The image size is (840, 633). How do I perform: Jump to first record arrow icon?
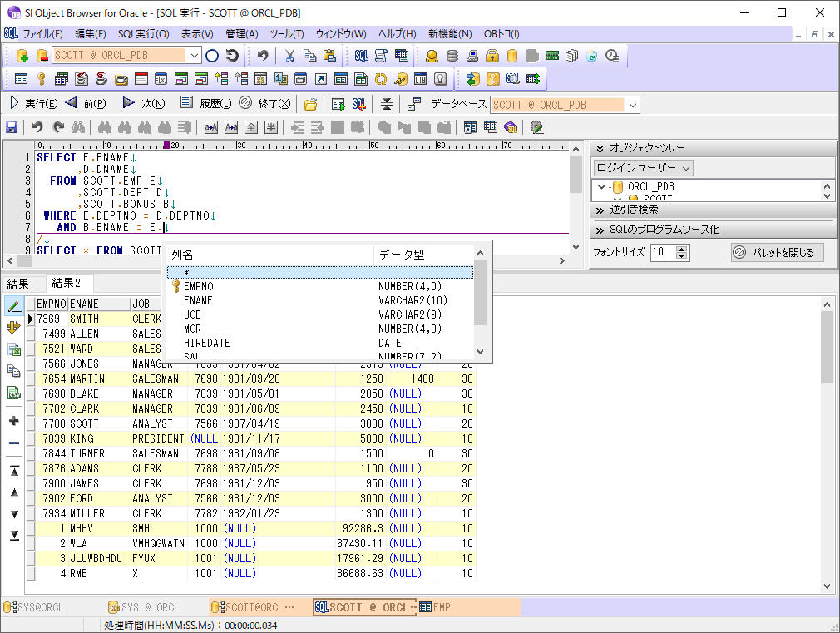pos(14,471)
